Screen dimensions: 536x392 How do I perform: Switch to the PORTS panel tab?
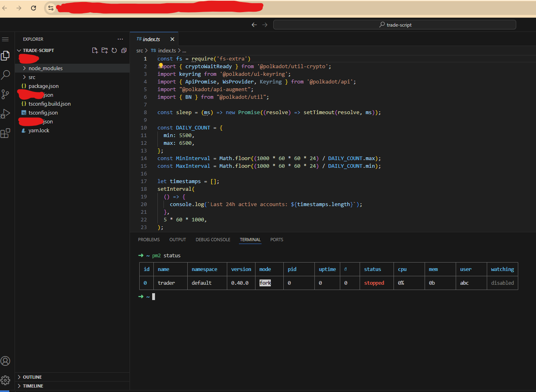click(x=277, y=240)
